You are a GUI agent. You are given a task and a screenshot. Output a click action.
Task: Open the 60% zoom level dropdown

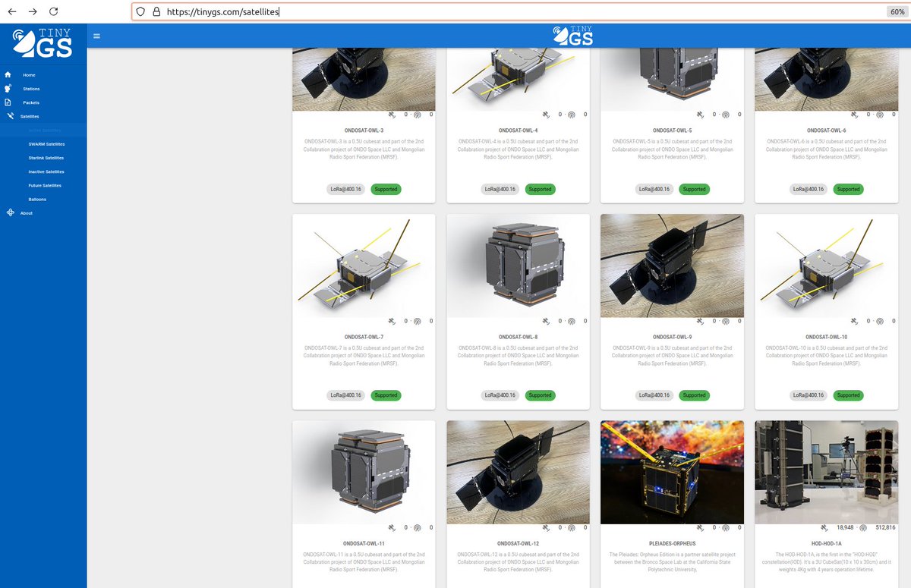(897, 11)
